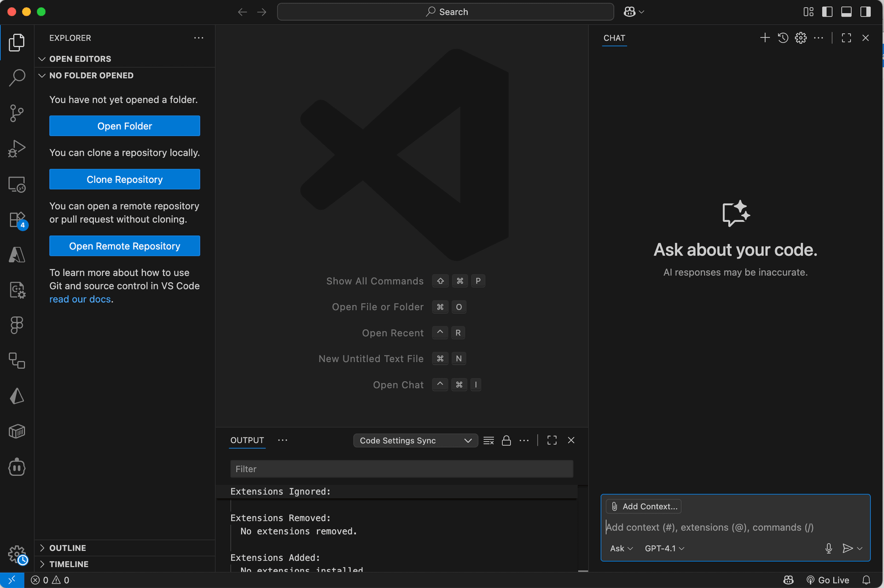884x588 pixels.
Task: Switch to the Output tab
Action: pyautogui.click(x=247, y=440)
